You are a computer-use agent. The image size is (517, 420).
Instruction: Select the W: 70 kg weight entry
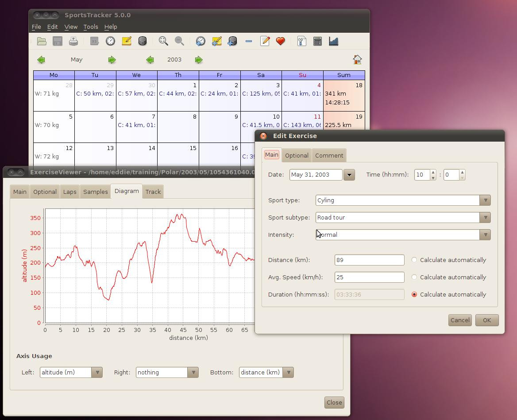click(47, 125)
